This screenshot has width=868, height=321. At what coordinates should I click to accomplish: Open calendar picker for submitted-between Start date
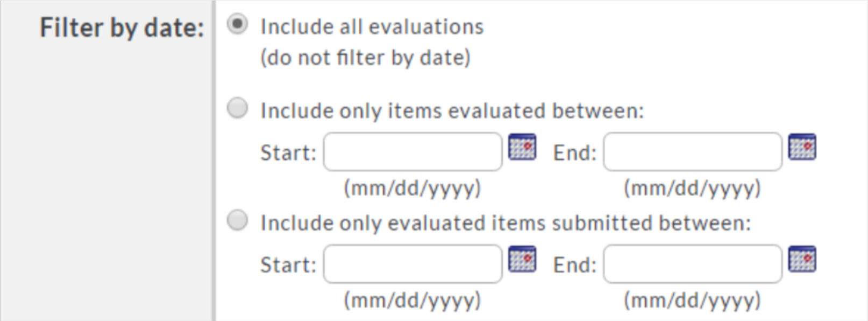tap(522, 259)
